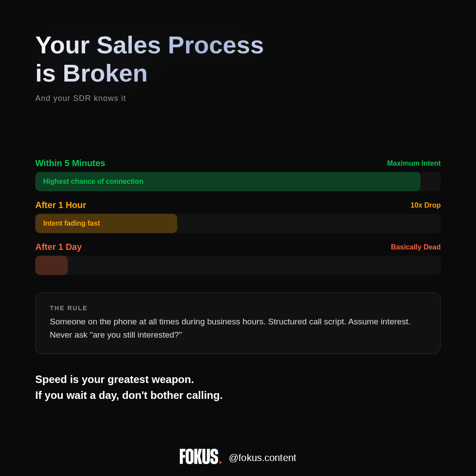Click "If you wait a day" closing line
Screen dimensions: 476x476
129,395
